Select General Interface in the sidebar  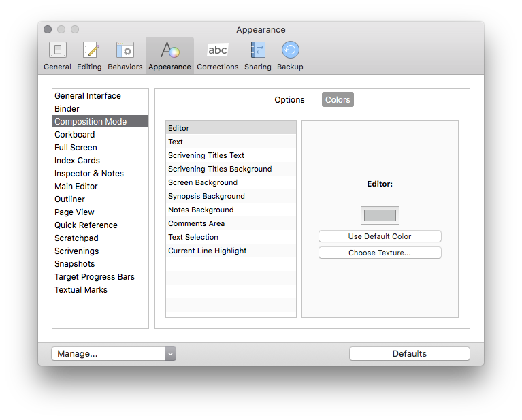point(100,96)
